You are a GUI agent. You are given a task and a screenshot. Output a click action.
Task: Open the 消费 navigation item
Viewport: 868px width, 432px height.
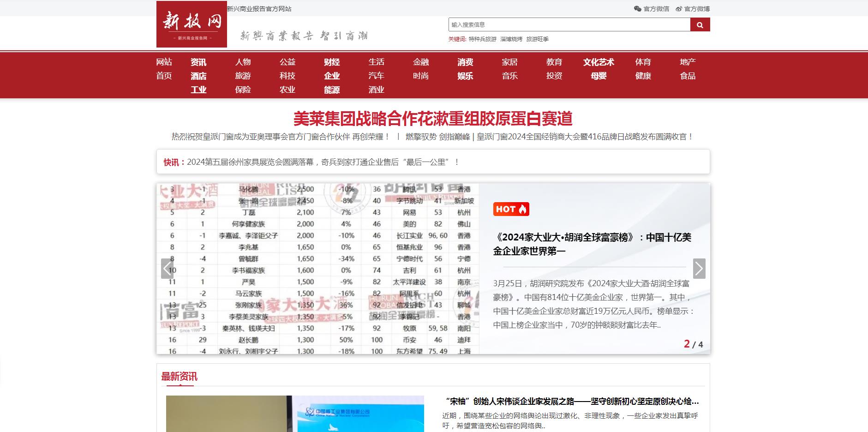465,62
